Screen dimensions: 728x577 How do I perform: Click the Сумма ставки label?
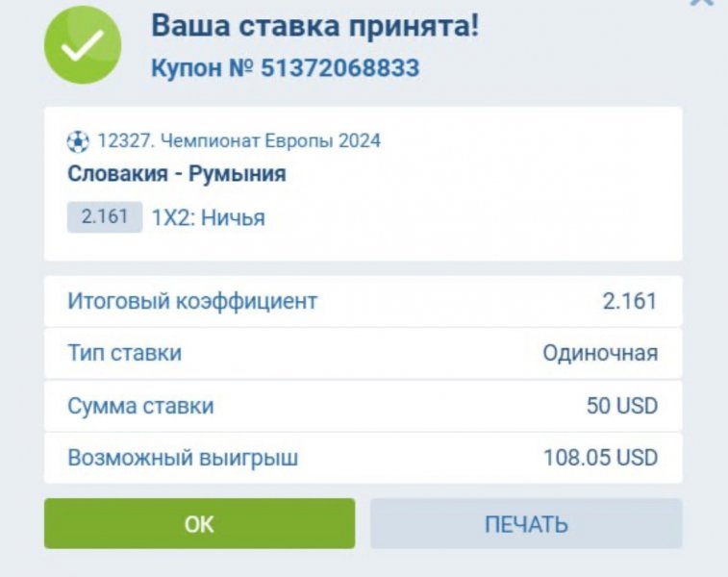[140, 406]
